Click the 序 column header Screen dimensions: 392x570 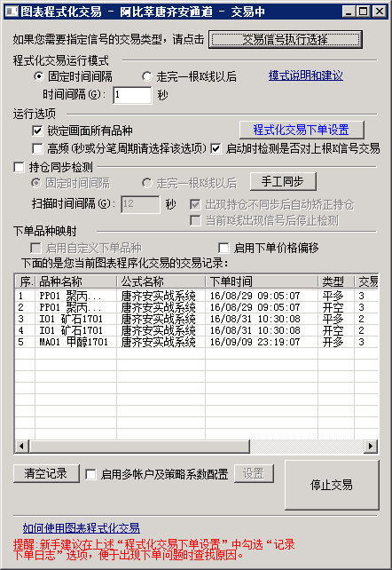[x=25, y=281]
